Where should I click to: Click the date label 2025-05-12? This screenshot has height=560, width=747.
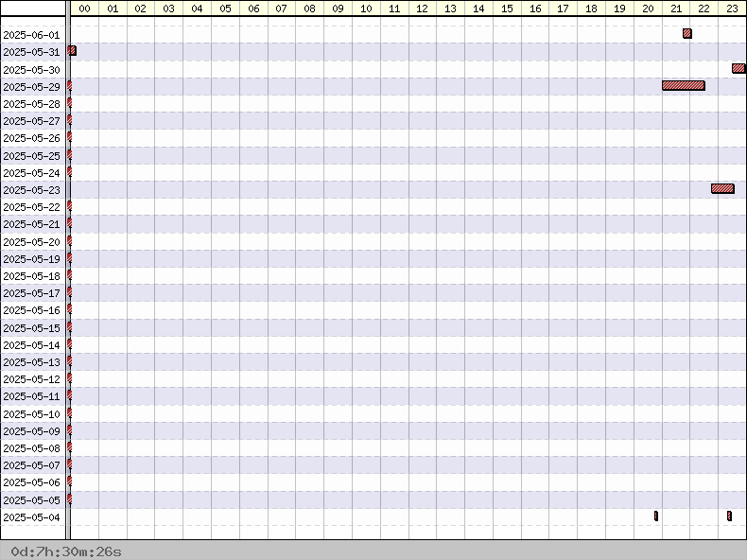[x=31, y=380]
